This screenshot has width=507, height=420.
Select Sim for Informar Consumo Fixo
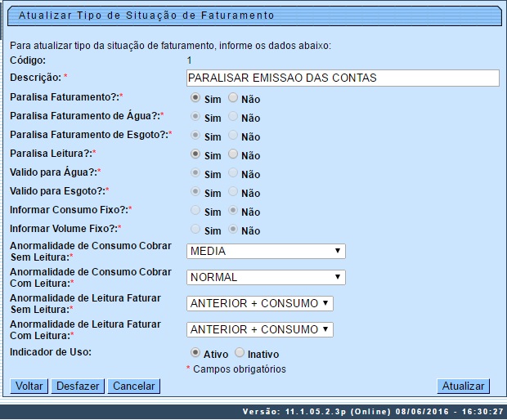(x=195, y=211)
